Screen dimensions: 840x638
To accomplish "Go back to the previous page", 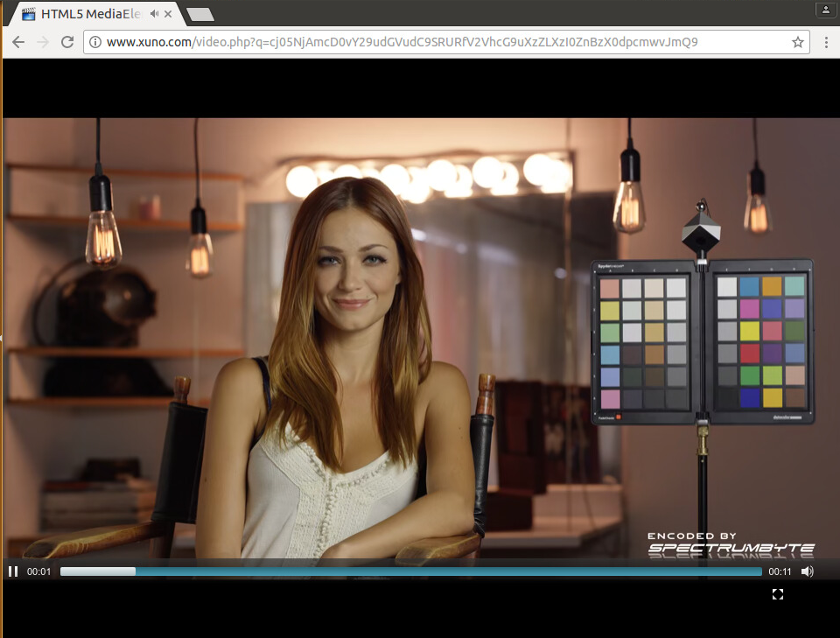I will (18, 42).
